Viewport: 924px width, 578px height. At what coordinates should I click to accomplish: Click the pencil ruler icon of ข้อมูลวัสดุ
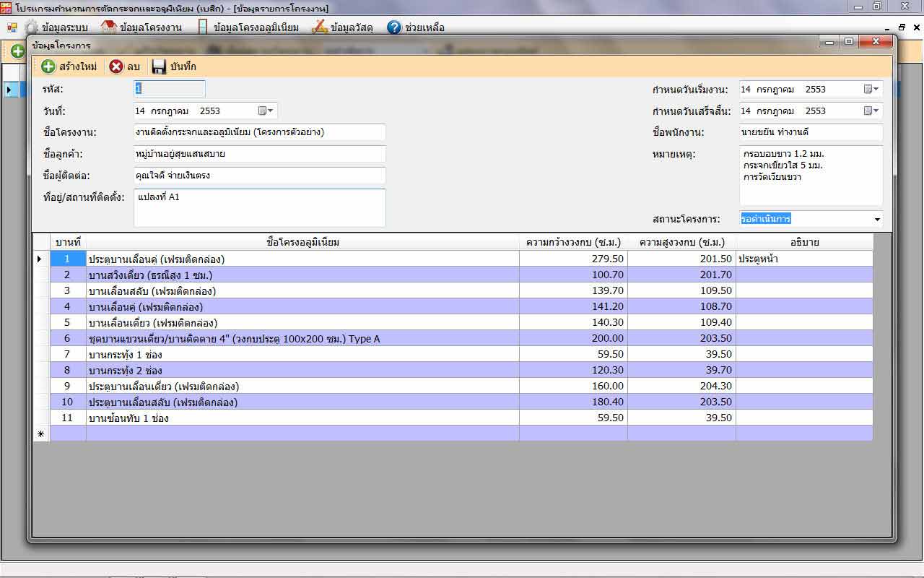320,27
